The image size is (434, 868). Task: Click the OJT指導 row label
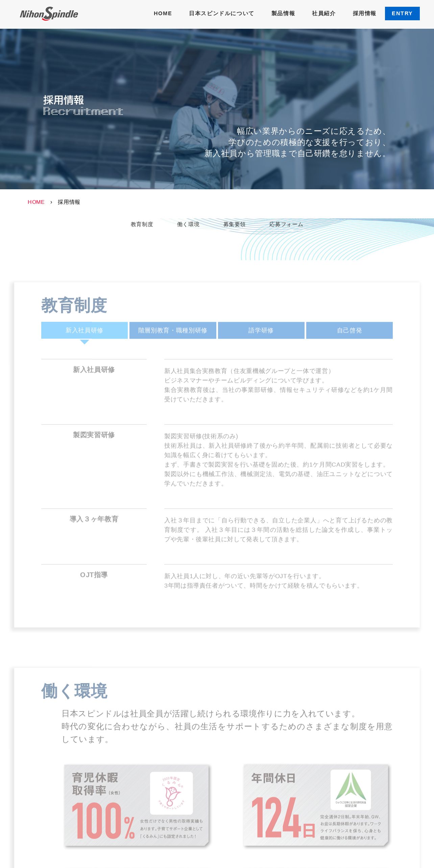coord(94,575)
